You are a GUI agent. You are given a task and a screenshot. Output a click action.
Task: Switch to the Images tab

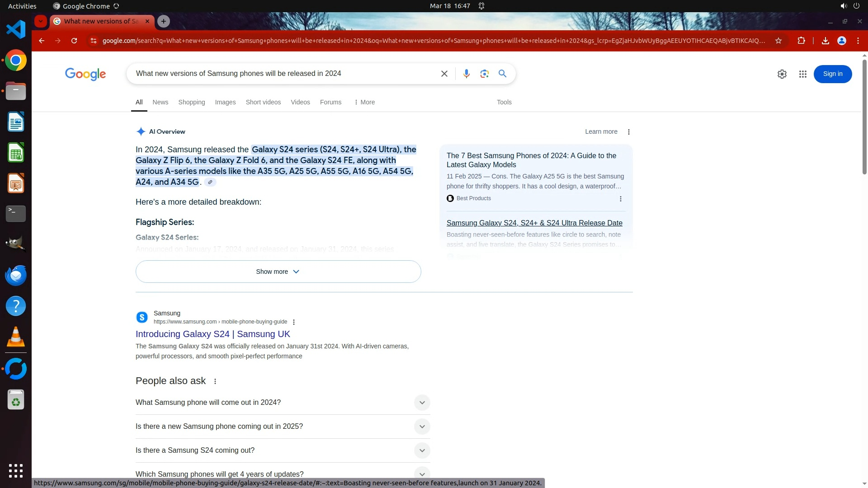click(225, 102)
